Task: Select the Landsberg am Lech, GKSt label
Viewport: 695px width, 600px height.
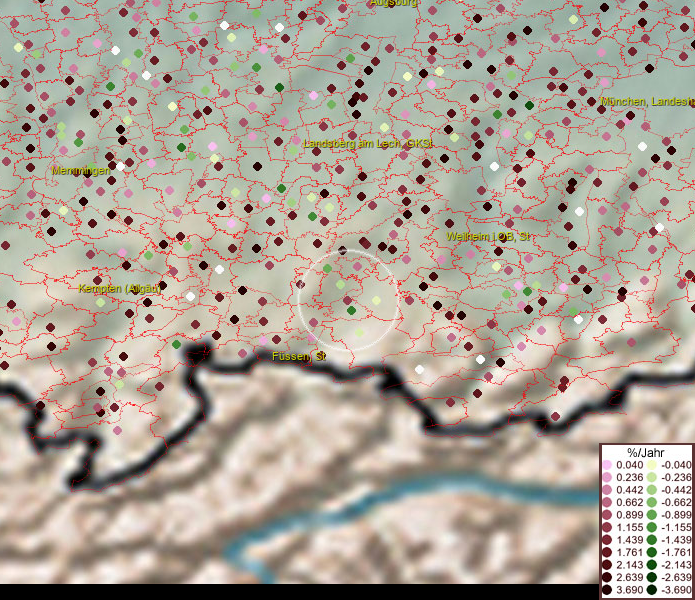Action: [x=367, y=144]
